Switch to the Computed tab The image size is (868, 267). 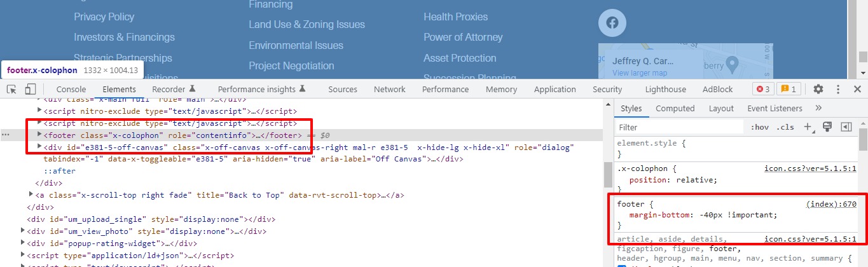pyautogui.click(x=675, y=108)
